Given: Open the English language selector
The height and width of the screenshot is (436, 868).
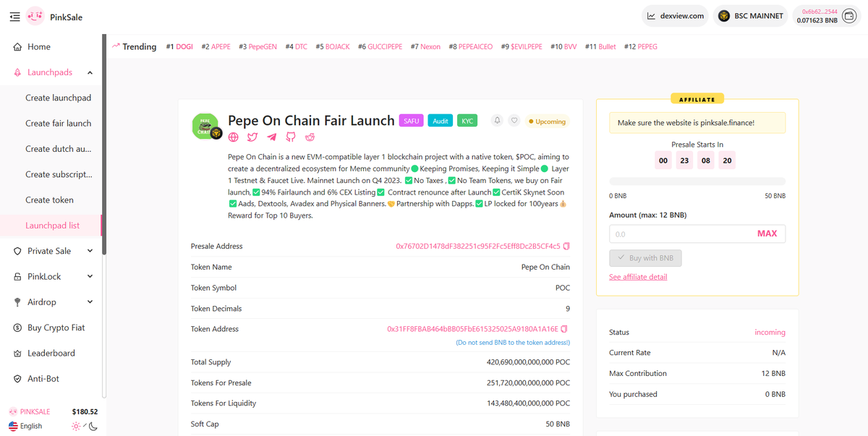Looking at the screenshot, I should click(25, 426).
